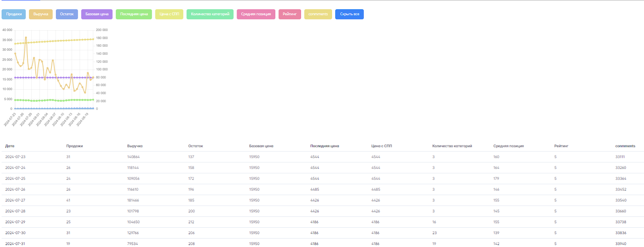Image resolution: width=644 pixels, height=247 pixels.
Task: Click category count 23 in 2024-07-30 row
Action: click(435, 233)
